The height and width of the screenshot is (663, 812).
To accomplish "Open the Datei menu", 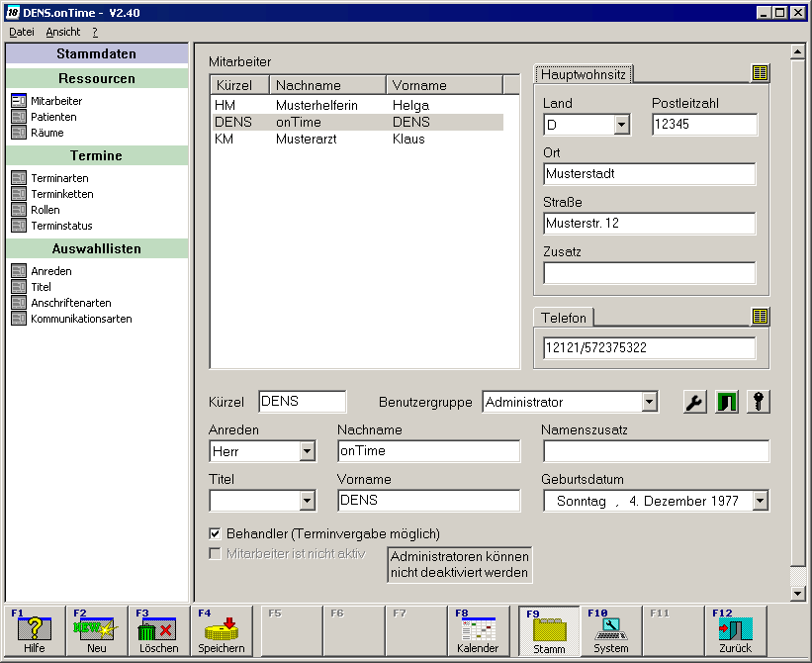I will tap(22, 32).
